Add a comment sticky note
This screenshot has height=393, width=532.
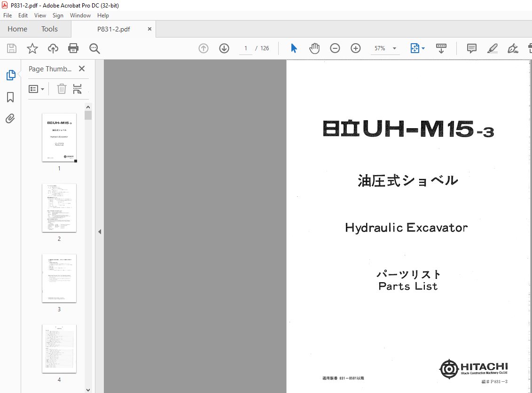[471, 48]
